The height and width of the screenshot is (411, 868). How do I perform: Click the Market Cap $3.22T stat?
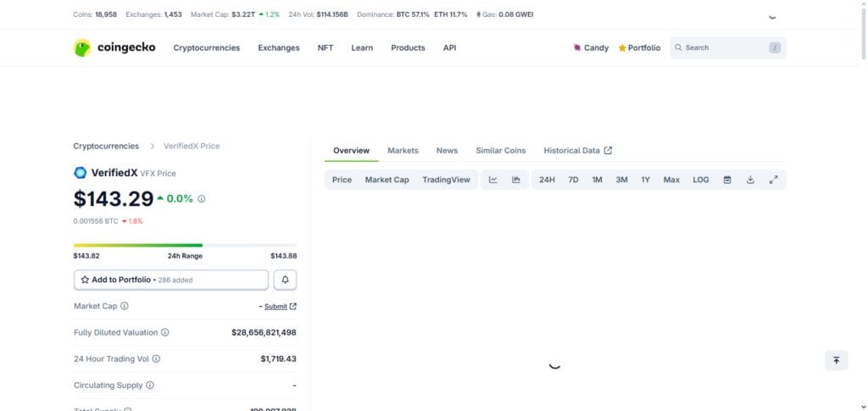point(223,14)
